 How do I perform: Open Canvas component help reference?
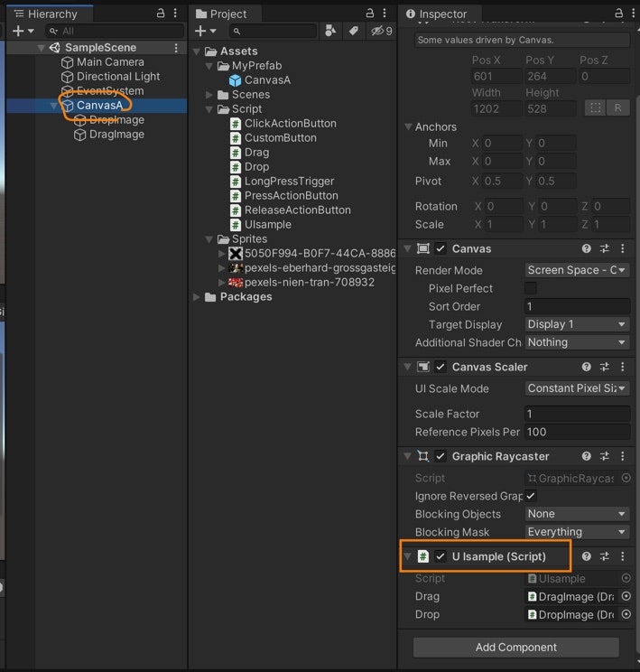587,248
